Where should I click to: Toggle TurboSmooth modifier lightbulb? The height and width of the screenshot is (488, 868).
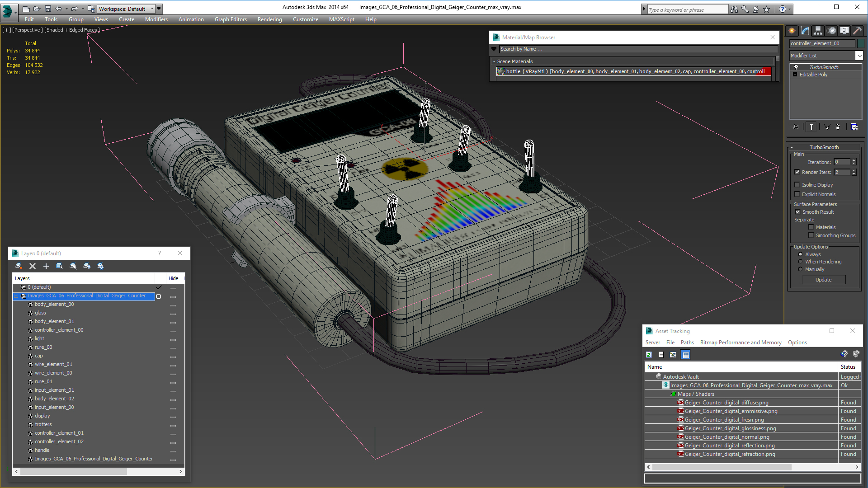pos(796,67)
